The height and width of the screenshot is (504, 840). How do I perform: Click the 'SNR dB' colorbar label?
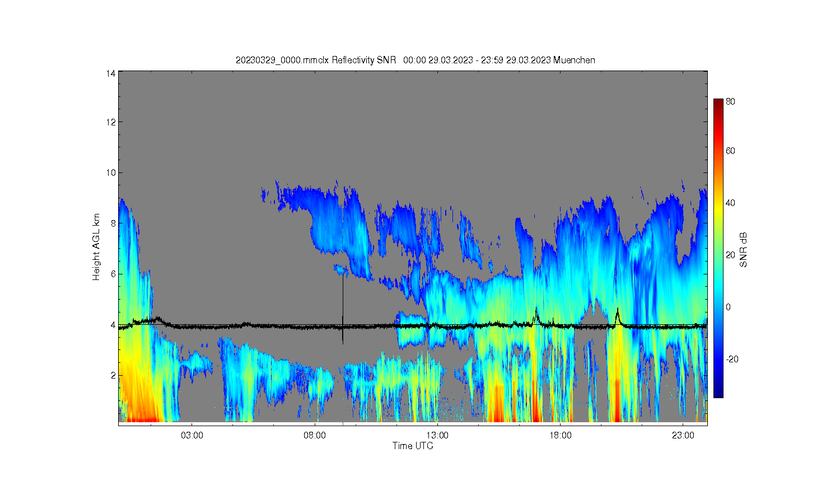[x=744, y=250]
